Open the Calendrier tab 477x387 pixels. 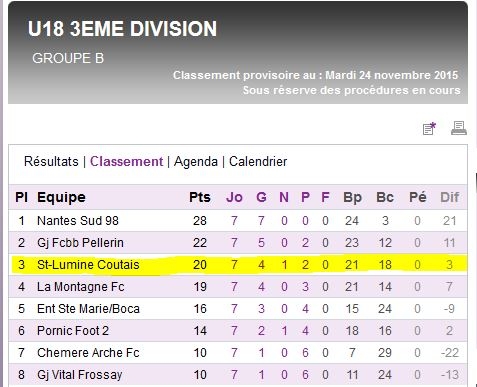(258, 161)
